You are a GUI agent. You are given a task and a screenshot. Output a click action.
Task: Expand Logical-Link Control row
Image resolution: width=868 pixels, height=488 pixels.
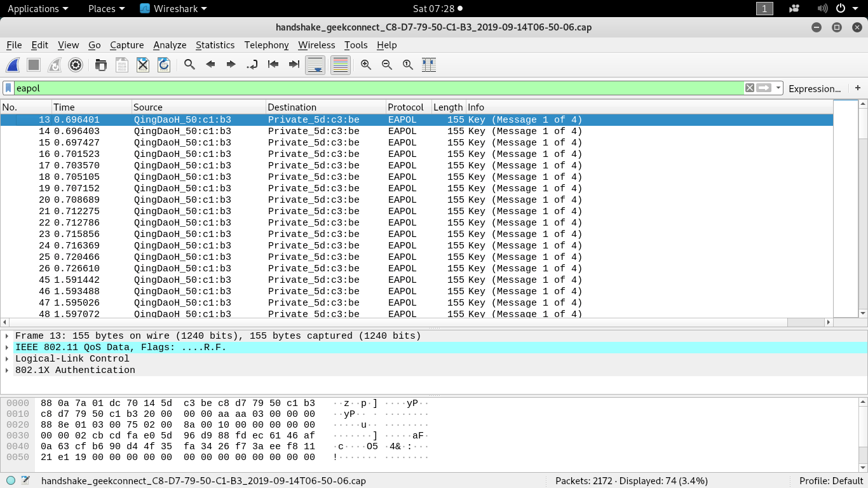coord(7,359)
